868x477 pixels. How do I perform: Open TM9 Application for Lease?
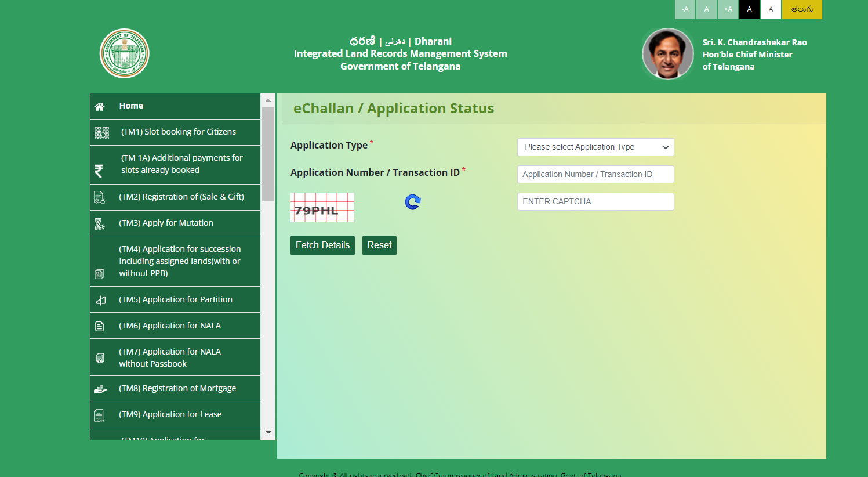pyautogui.click(x=170, y=414)
